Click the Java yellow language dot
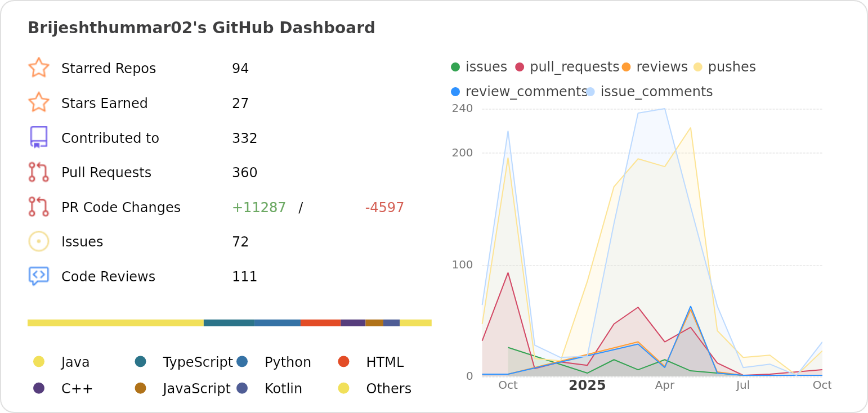 (37, 362)
